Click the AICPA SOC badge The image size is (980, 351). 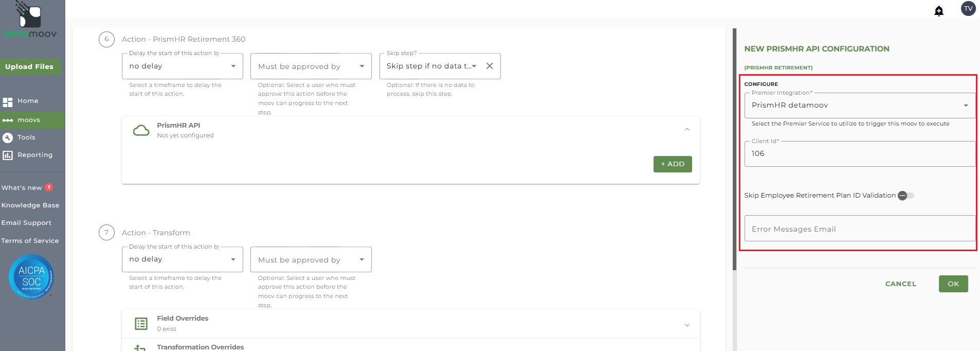click(31, 277)
